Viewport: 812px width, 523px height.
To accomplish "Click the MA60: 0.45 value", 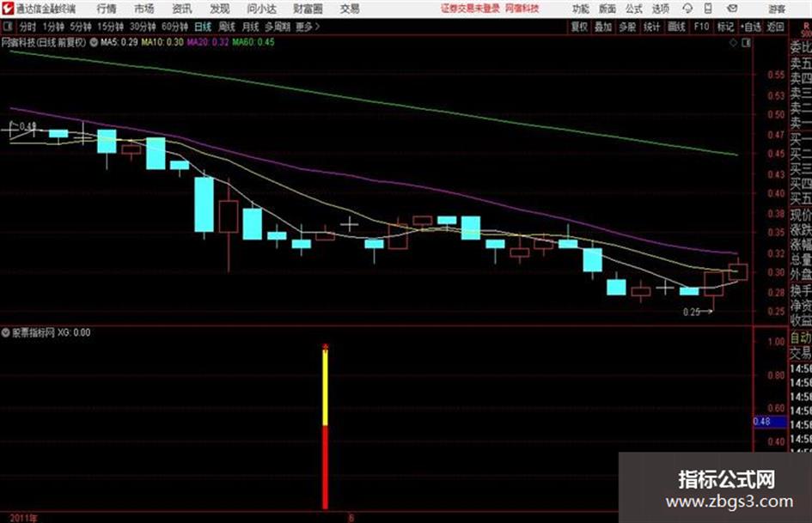I will [253, 42].
